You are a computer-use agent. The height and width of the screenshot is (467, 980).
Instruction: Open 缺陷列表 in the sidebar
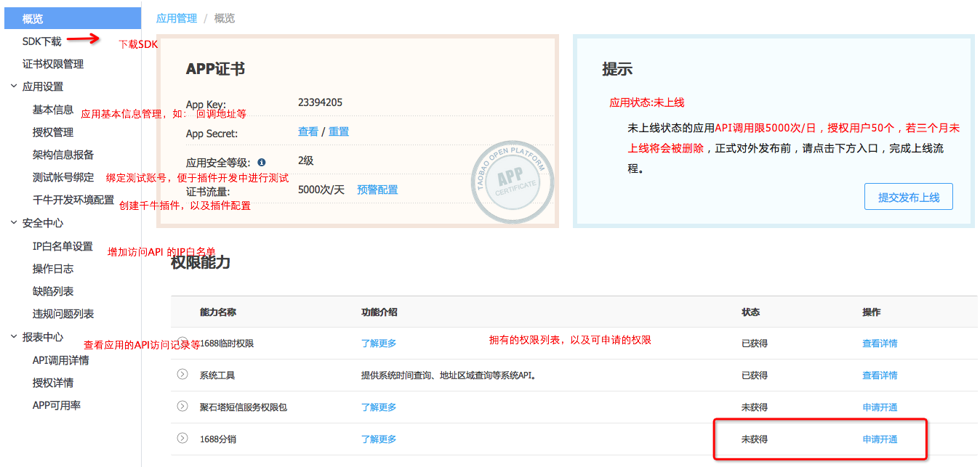53,291
